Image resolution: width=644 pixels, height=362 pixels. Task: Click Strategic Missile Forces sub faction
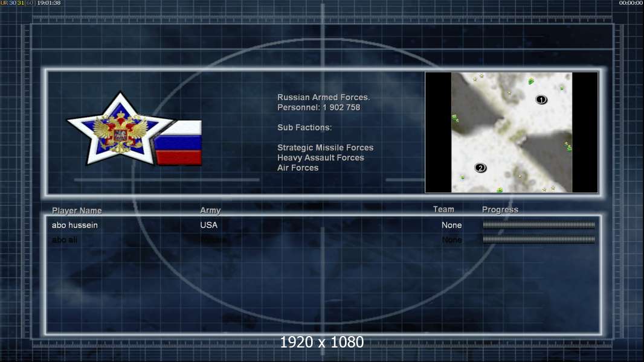(325, 148)
